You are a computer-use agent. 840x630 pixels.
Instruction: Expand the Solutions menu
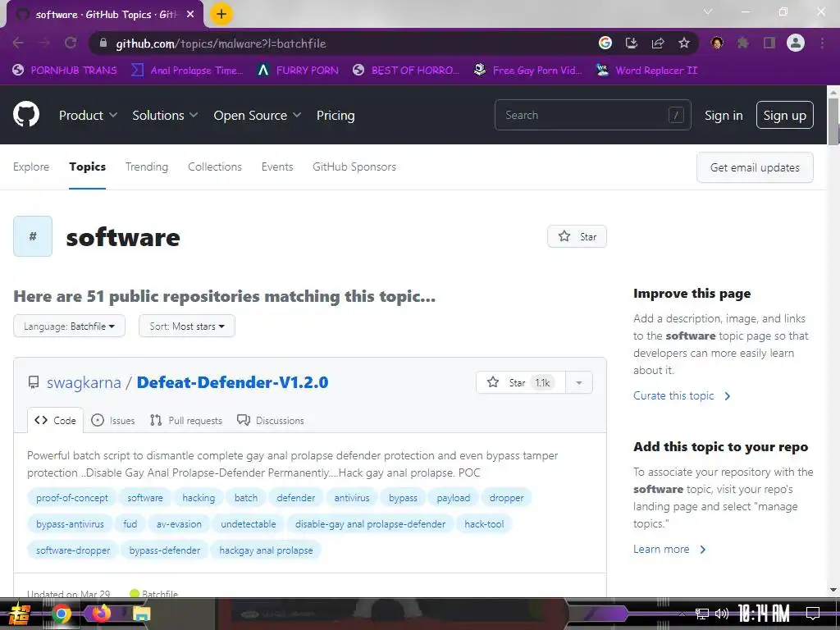(x=165, y=115)
